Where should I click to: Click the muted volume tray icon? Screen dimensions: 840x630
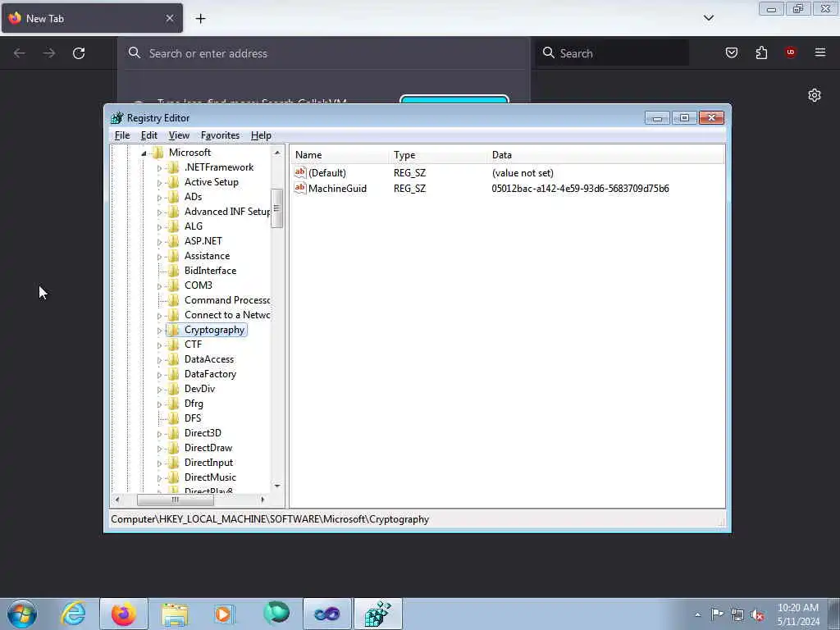tap(757, 614)
